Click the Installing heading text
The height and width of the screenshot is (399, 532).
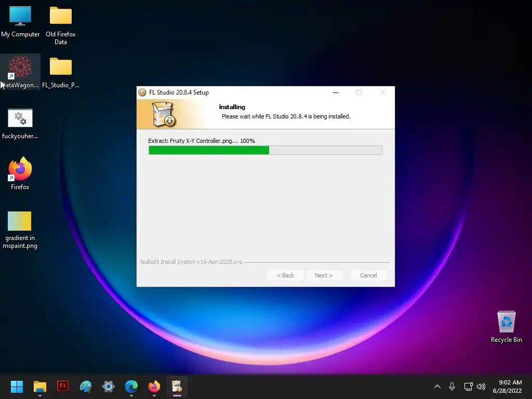[x=232, y=107]
